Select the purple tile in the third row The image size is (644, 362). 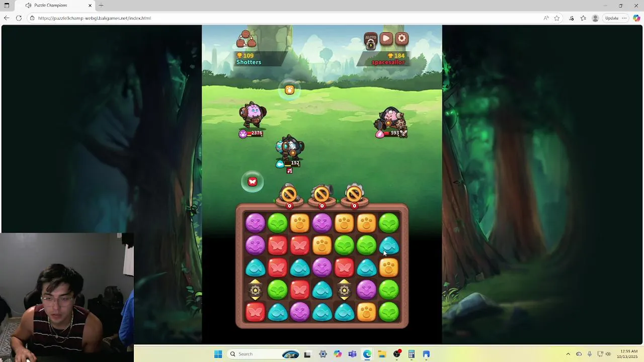pyautogui.click(x=322, y=267)
